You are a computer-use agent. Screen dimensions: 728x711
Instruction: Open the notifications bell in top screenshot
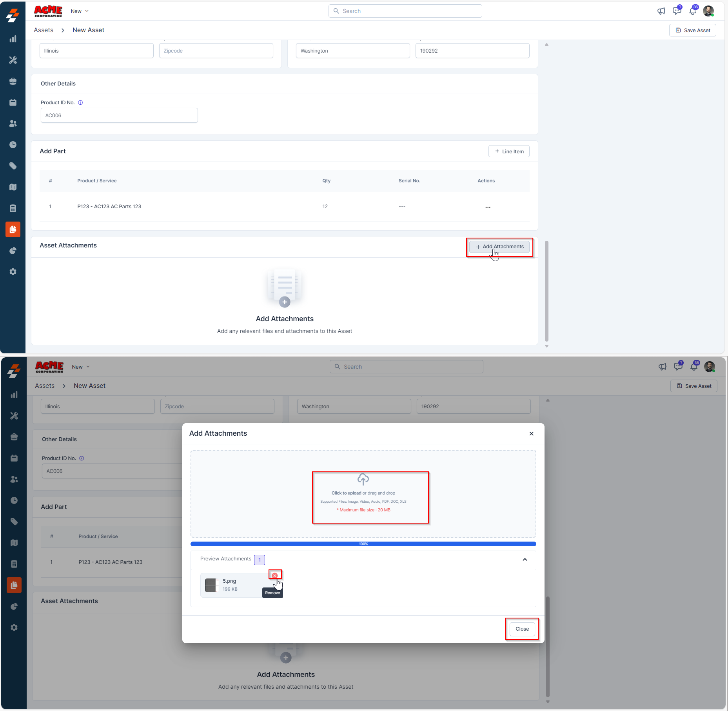[x=693, y=11]
